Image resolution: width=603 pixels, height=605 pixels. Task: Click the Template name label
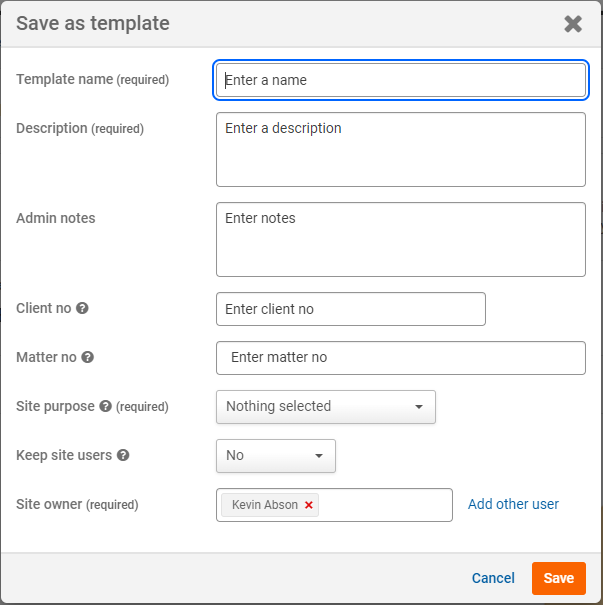click(64, 79)
